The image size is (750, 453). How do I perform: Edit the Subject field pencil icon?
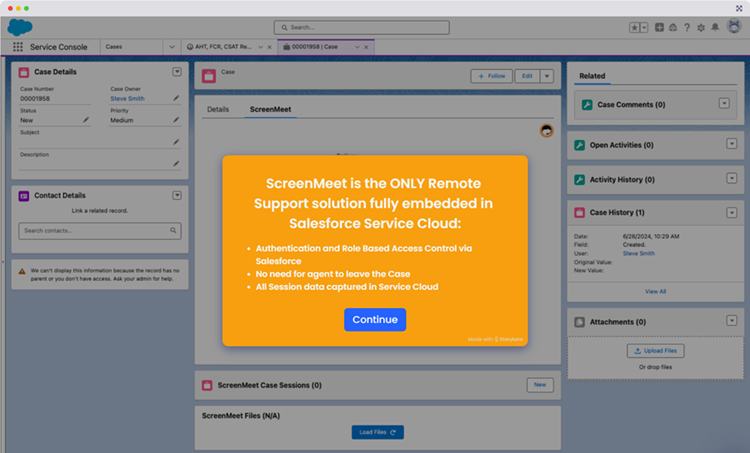(x=176, y=142)
